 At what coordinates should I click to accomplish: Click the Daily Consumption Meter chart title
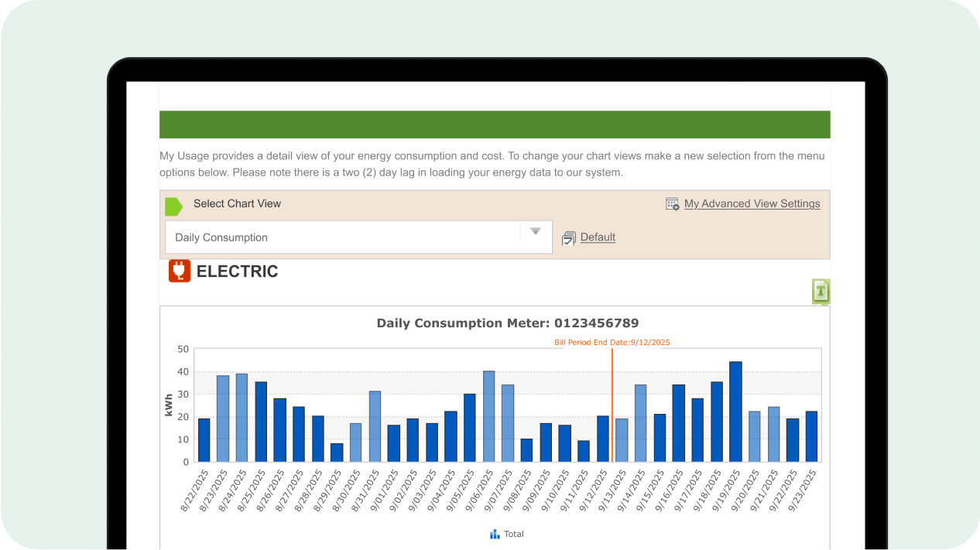(x=507, y=323)
